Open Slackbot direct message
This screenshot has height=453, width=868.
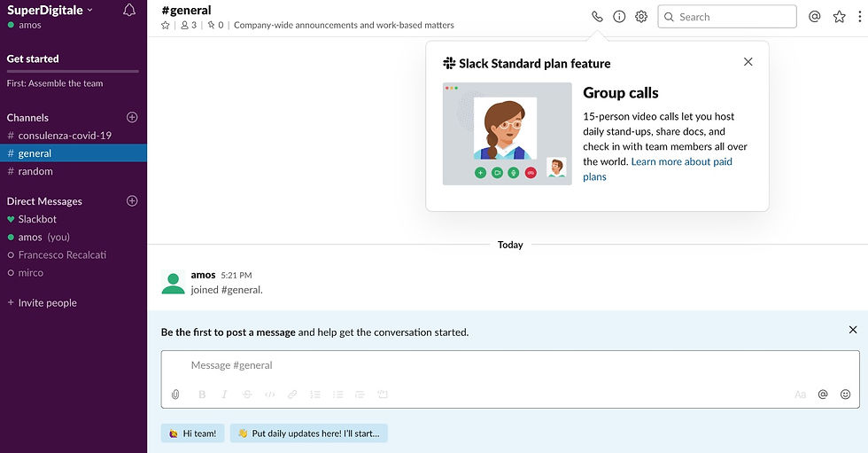(x=73, y=219)
